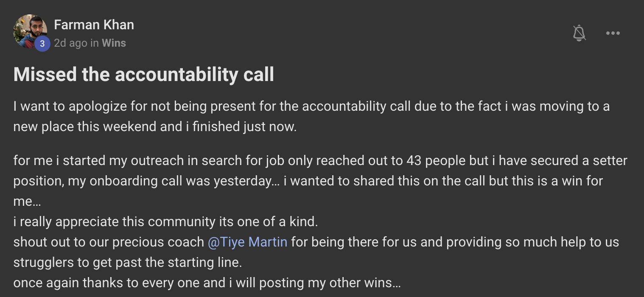Click the line starting "for me i started"
Screen dimensions: 644x297
(320, 160)
